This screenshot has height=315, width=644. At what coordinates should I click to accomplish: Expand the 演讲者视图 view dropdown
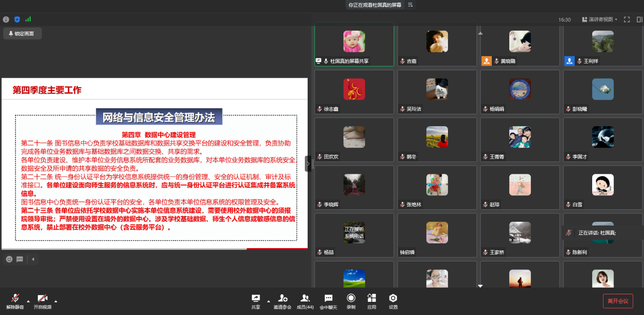[600, 19]
